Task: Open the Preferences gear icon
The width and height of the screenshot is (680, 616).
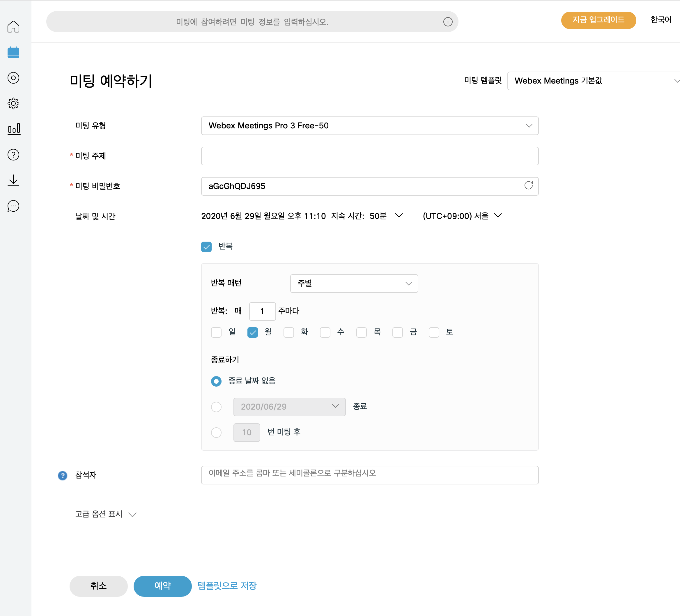Action: [13, 104]
